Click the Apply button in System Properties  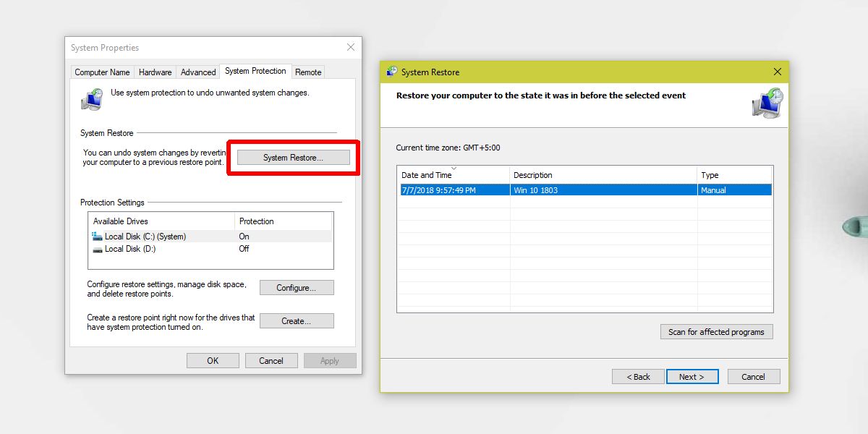tap(330, 360)
